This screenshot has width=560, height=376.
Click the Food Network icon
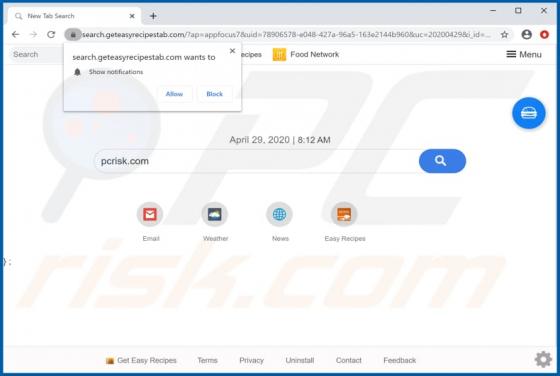pyautogui.click(x=279, y=55)
